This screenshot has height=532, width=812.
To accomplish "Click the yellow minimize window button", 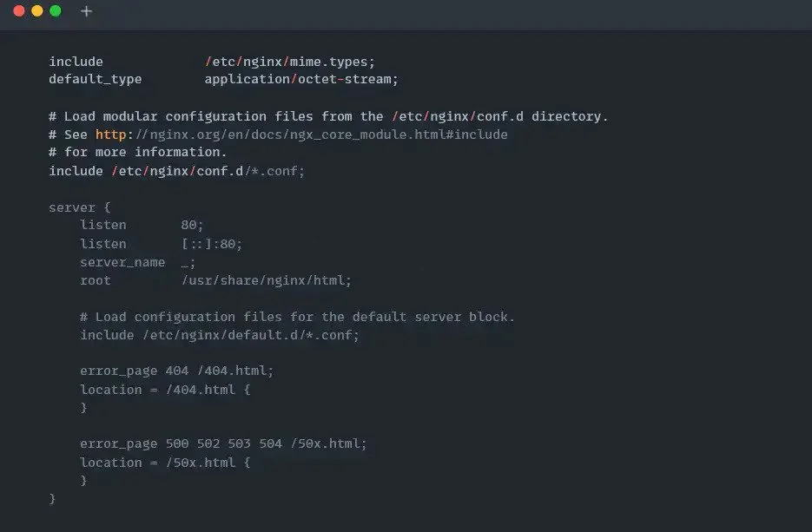I will pyautogui.click(x=37, y=11).
